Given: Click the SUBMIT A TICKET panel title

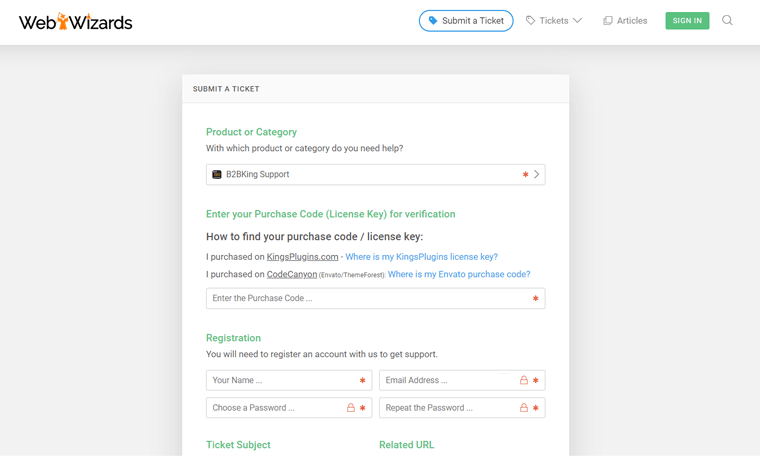Looking at the screenshot, I should pyautogui.click(x=226, y=89).
